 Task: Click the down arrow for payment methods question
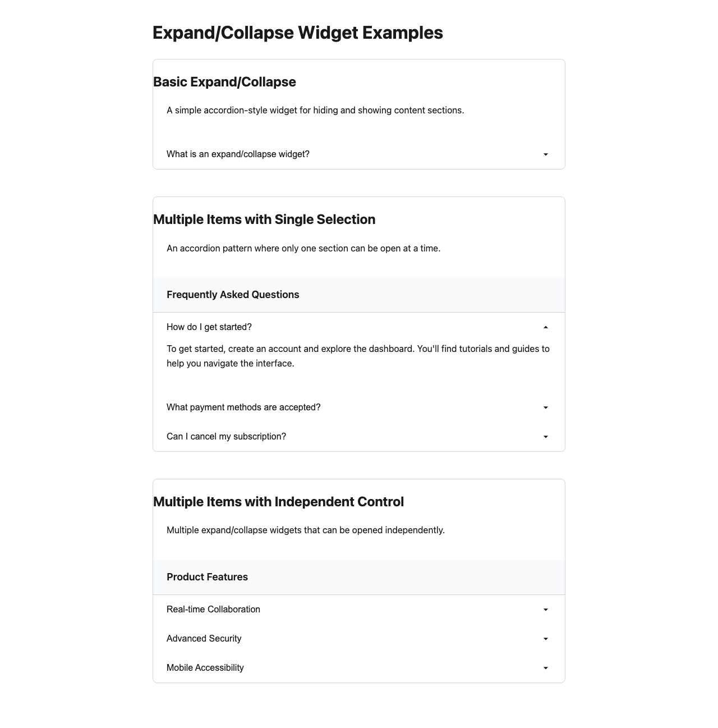[x=546, y=408]
